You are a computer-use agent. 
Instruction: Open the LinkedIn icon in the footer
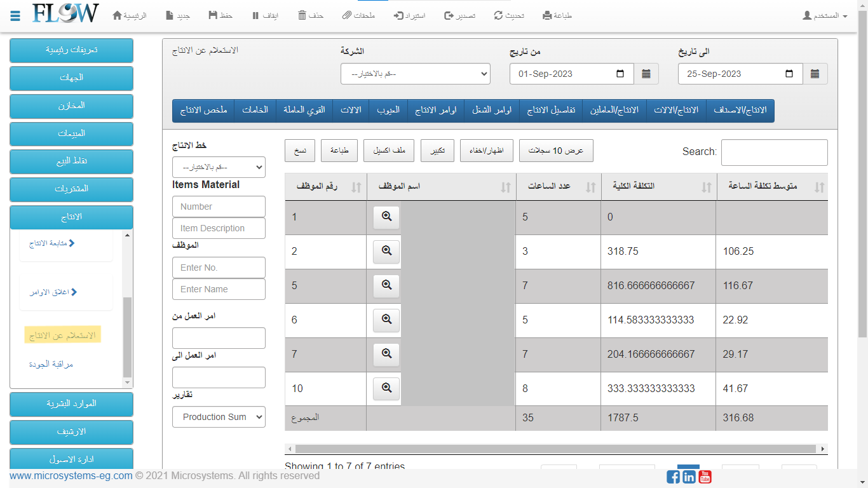pos(689,477)
